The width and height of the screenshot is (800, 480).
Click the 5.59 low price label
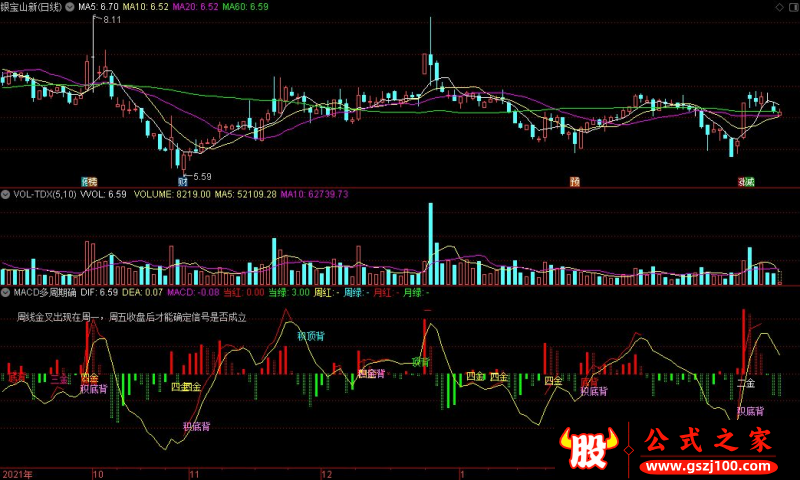202,176
